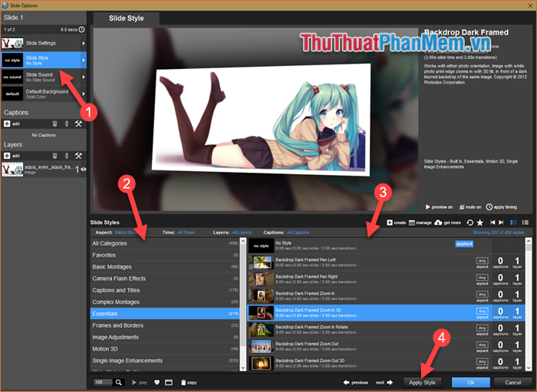537x392 pixels.
Task: Select the Complex Montages category
Action: pos(165,302)
